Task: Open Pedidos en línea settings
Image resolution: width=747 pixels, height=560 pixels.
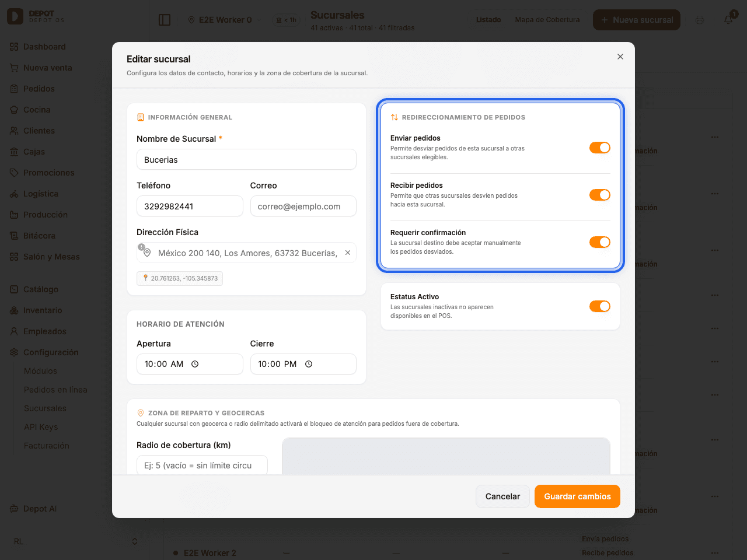Action: [x=55, y=390]
